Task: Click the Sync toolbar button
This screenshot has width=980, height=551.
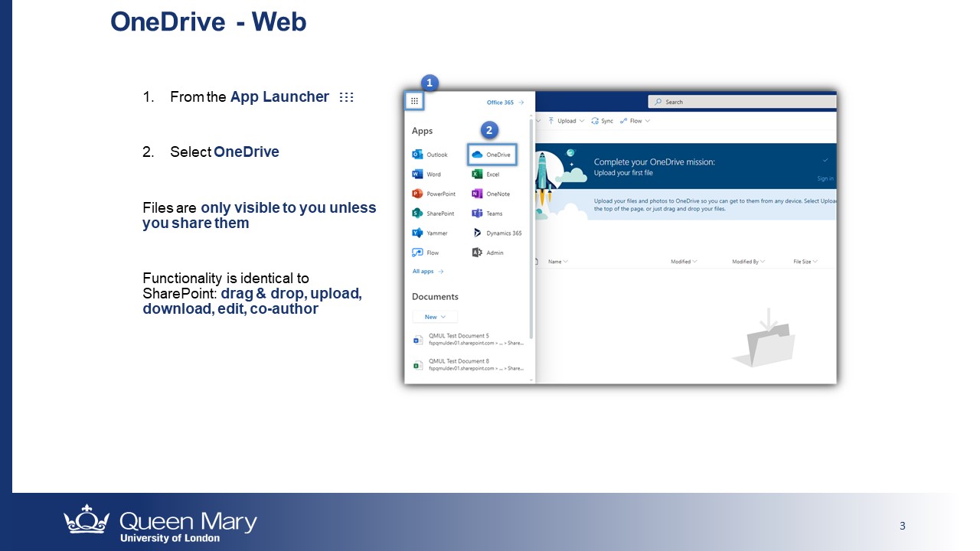Action: click(x=603, y=121)
